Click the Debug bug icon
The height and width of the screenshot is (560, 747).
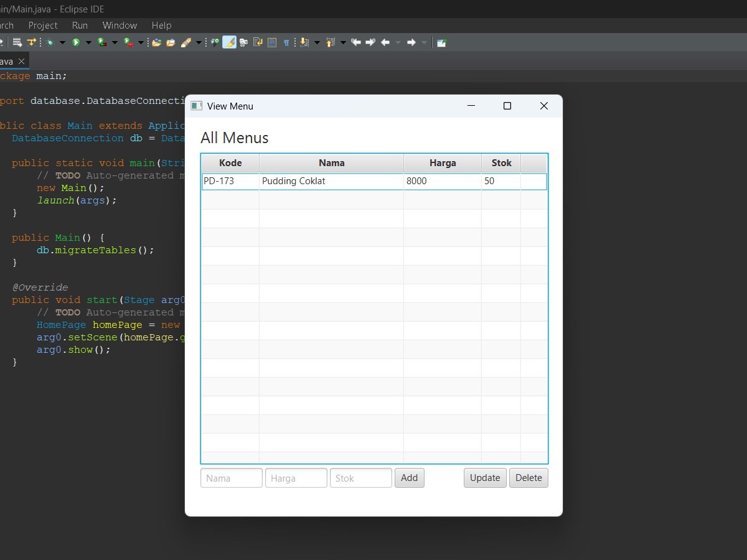[x=50, y=42]
